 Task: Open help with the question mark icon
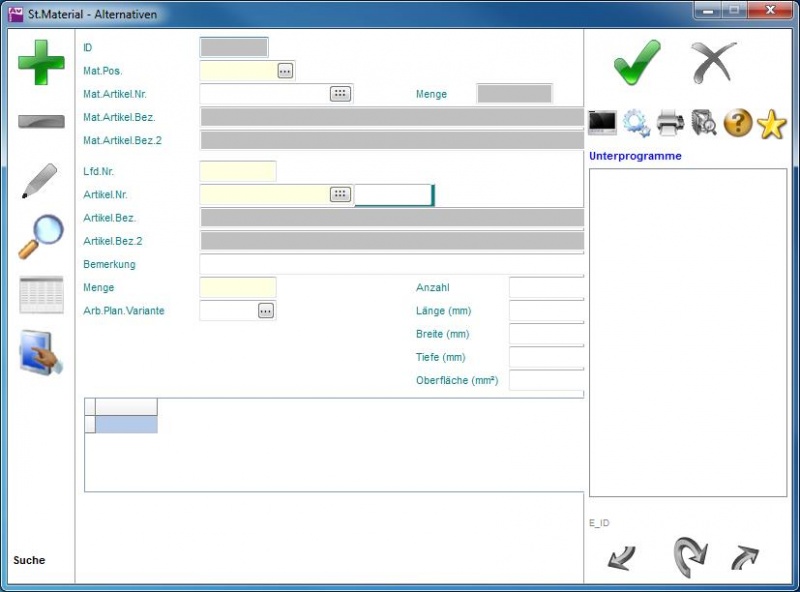[738, 123]
